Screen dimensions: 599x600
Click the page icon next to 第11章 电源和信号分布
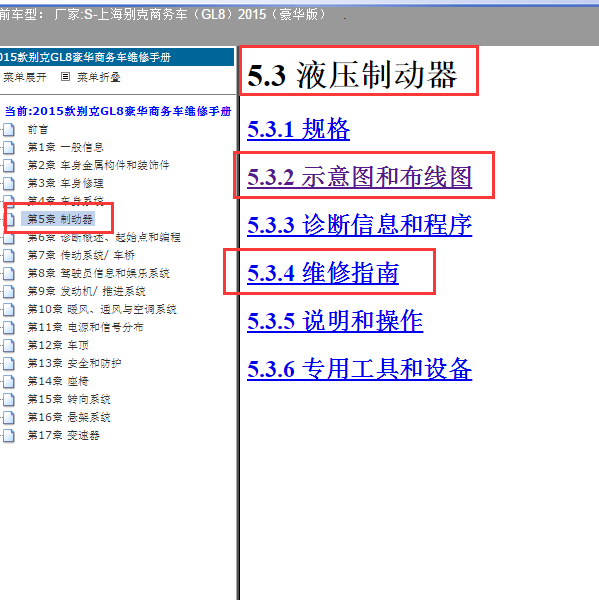click(x=9, y=328)
